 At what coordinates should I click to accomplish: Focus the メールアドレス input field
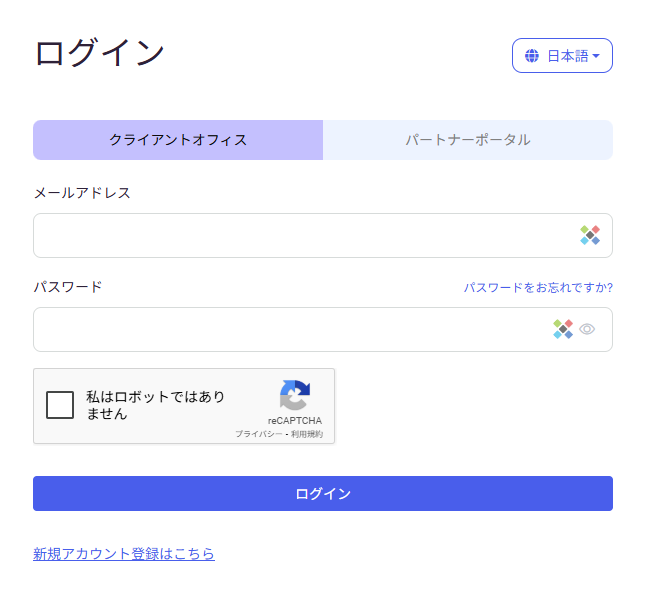[x=323, y=235]
